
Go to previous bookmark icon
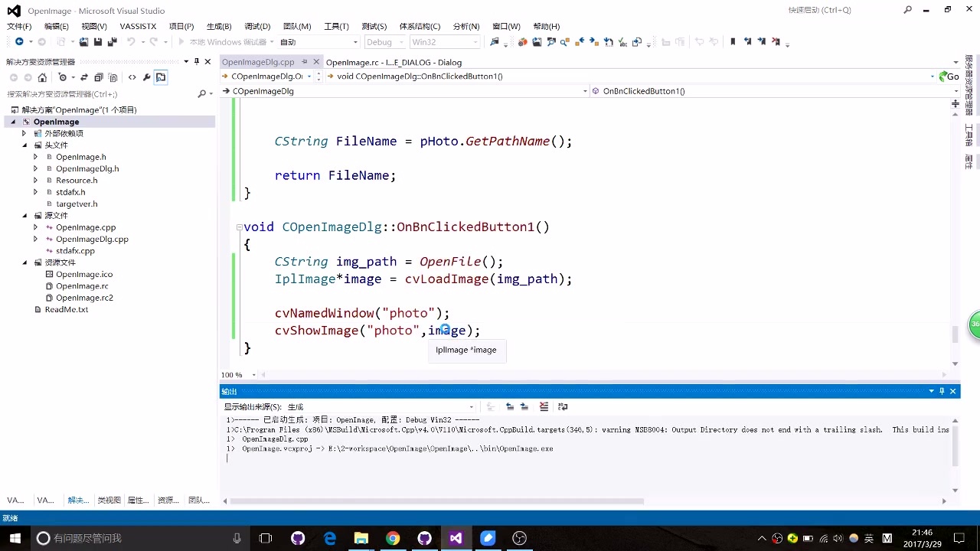click(x=747, y=42)
